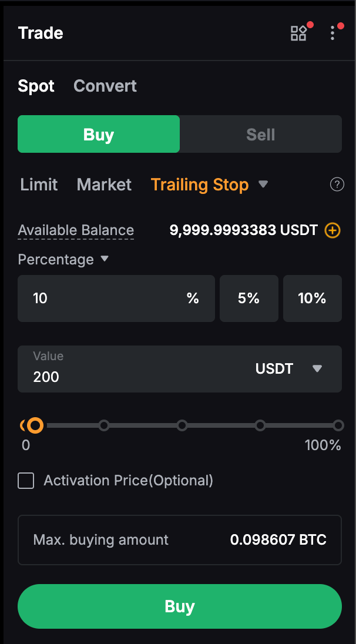Select the Spot tab
The width and height of the screenshot is (356, 644).
pos(36,86)
